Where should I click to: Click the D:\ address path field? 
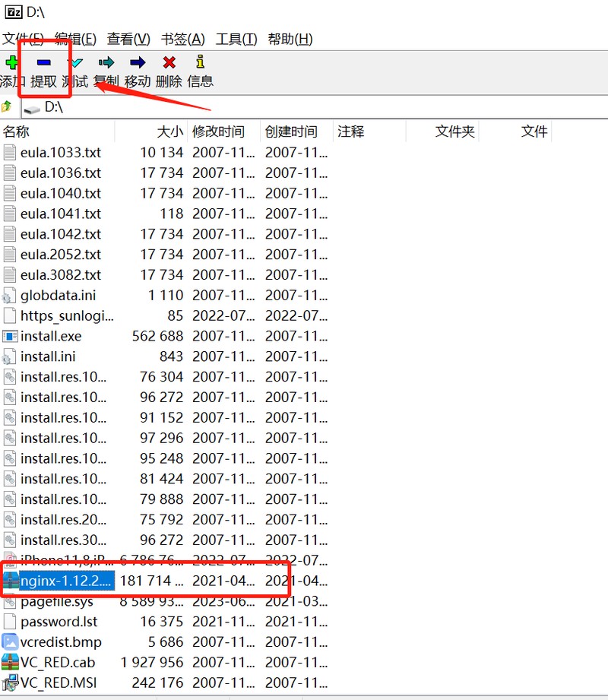(x=315, y=107)
